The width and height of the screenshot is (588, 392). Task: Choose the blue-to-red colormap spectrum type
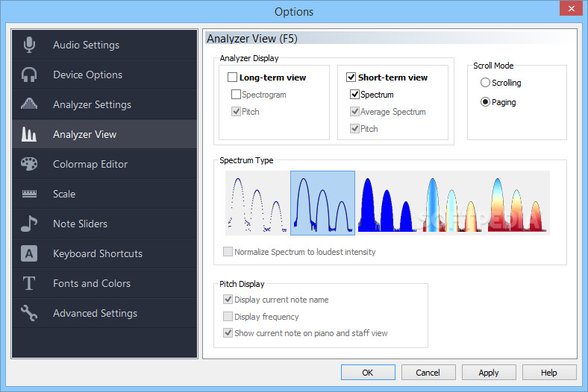pyautogui.click(x=453, y=203)
